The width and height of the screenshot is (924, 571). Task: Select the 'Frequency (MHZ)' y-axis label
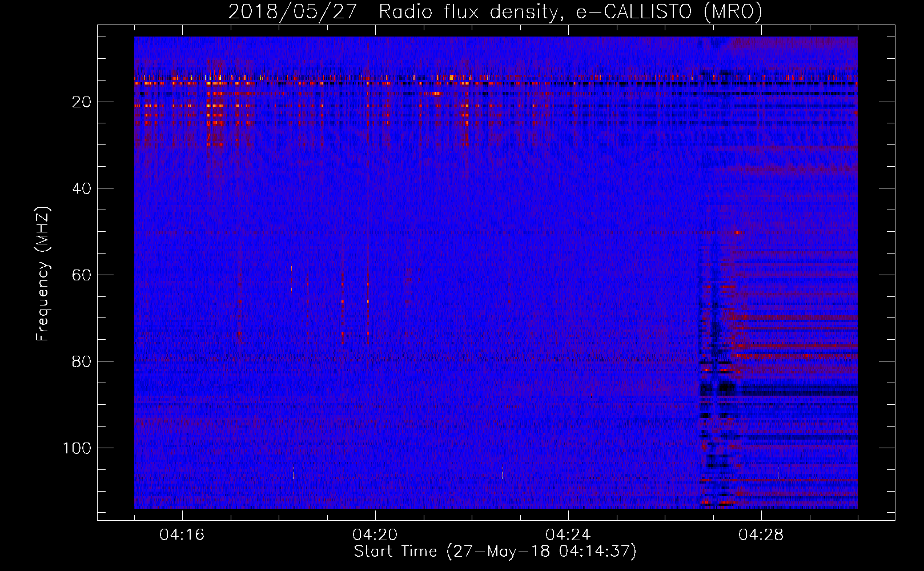(x=43, y=274)
